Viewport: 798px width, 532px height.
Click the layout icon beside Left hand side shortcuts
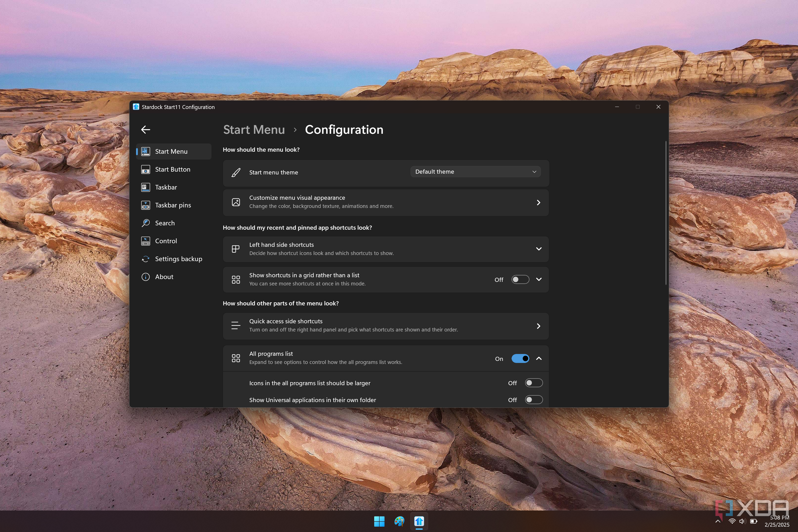(x=236, y=249)
